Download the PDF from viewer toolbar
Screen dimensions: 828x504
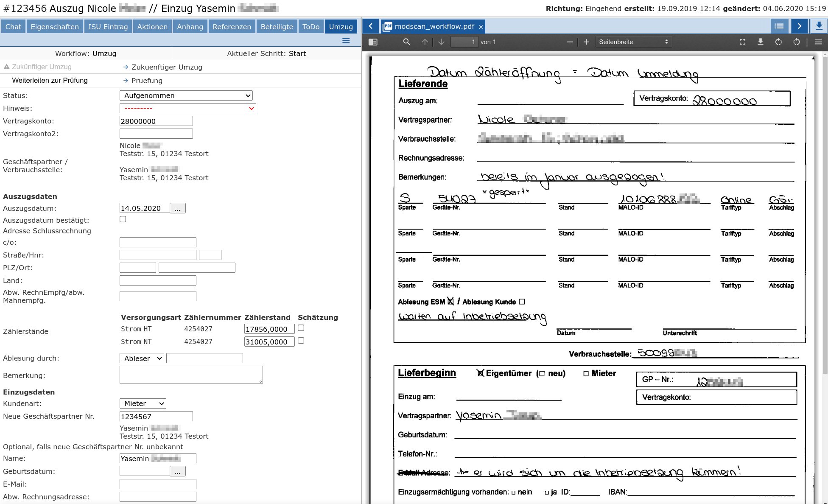(x=761, y=42)
